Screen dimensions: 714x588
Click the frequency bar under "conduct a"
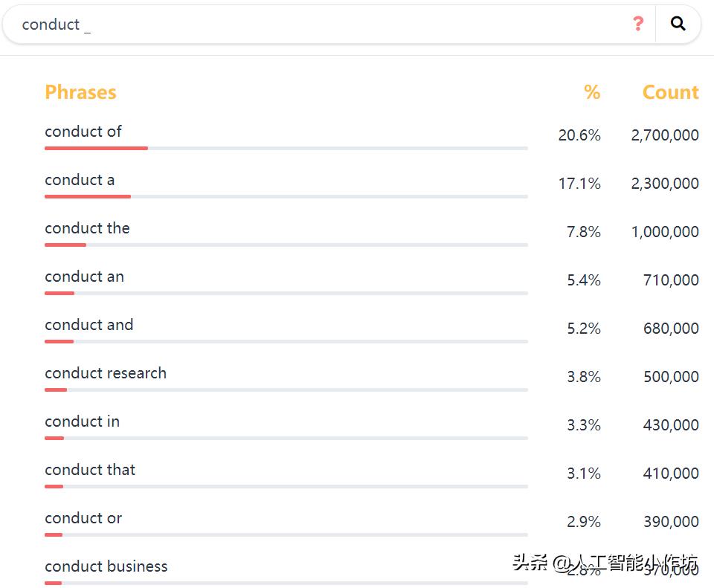point(286,196)
